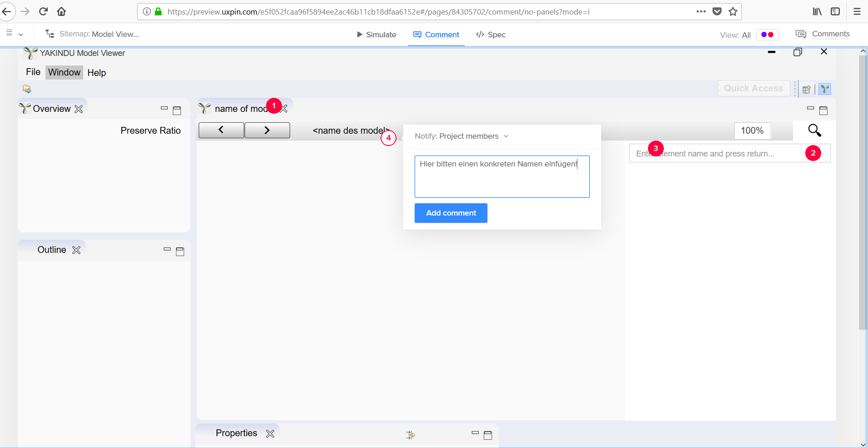The height and width of the screenshot is (448, 868).
Task: Click the Open Perspective icon next to Quick Access
Action: pyautogui.click(x=807, y=89)
